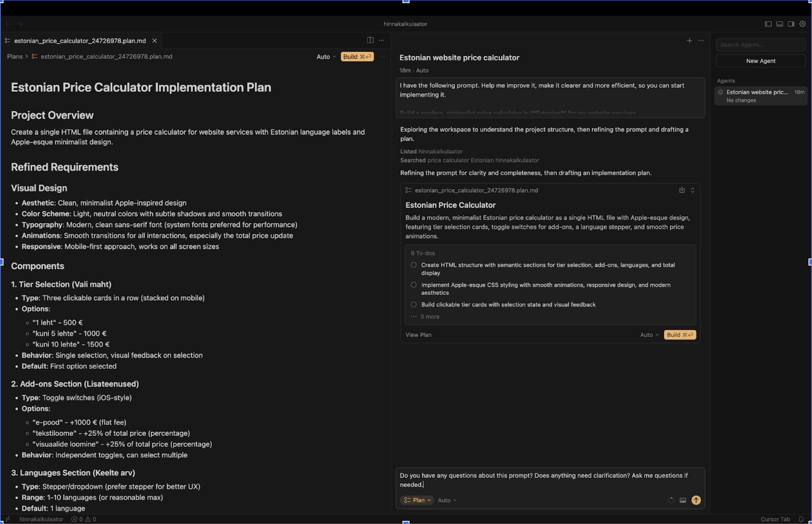812x524 pixels.
Task: Open settings gear in title bar
Action: tap(803, 24)
